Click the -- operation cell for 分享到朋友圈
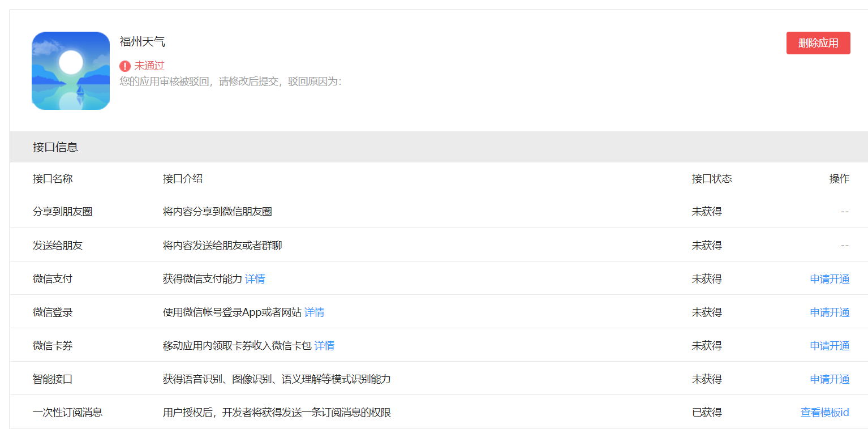Screen dimensions: 868x429 845,212
